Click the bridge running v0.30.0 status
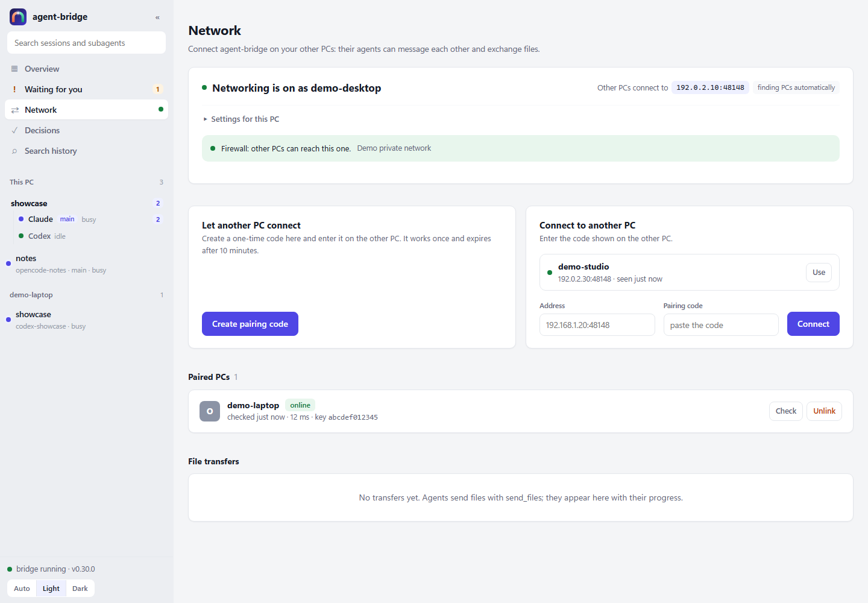 pos(51,569)
